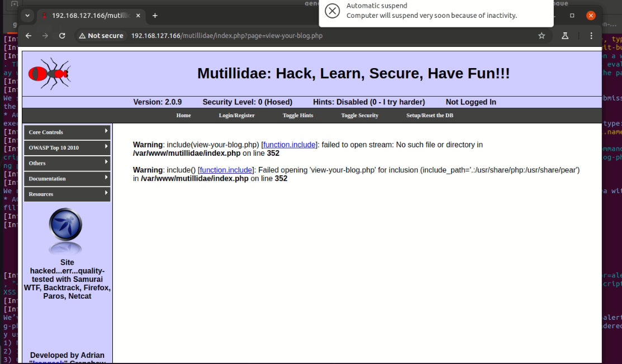This screenshot has width=622, height=364.
Task: Expand the Documentation sidebar menu
Action: pyautogui.click(x=67, y=179)
